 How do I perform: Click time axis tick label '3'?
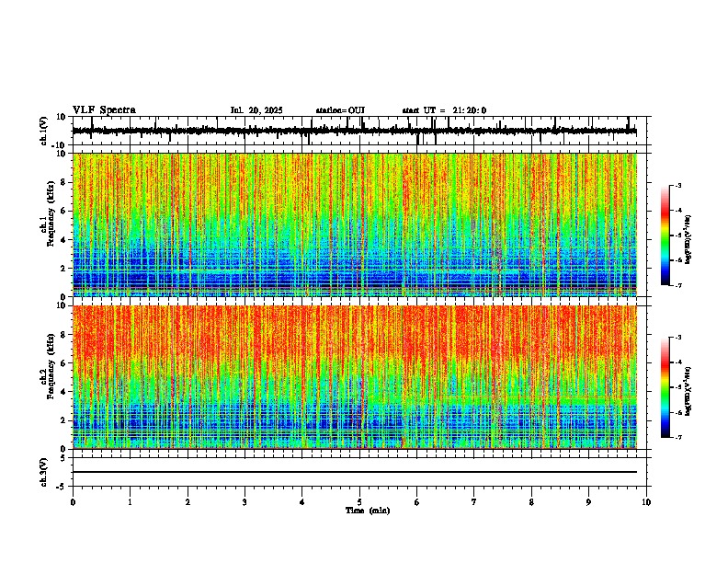(245, 502)
